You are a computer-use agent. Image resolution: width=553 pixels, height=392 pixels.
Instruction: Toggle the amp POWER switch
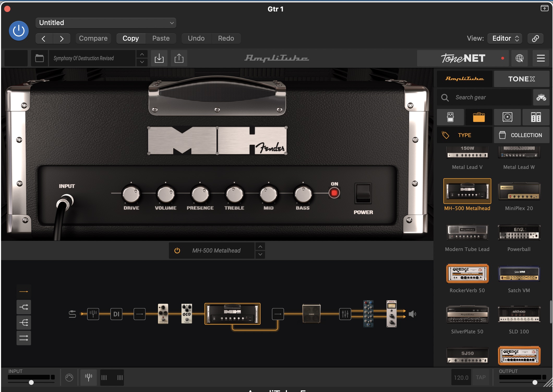tap(363, 193)
